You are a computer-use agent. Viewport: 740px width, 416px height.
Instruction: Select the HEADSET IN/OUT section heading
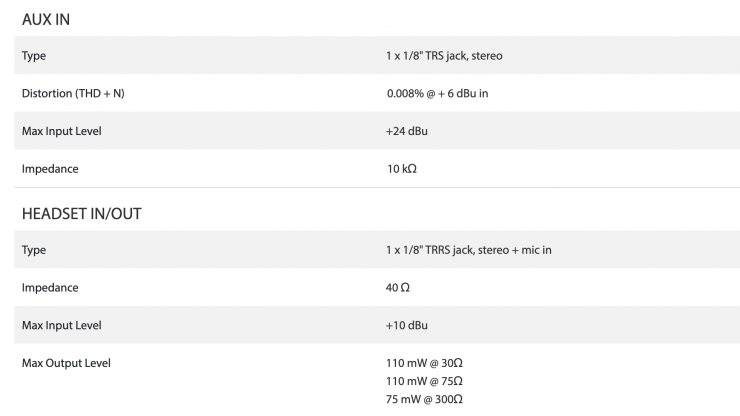point(85,213)
